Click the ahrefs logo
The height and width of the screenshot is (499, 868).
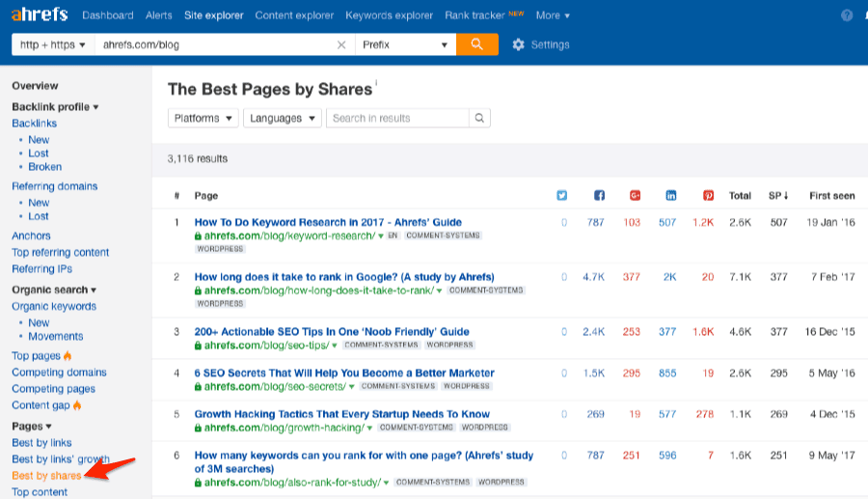40,14
